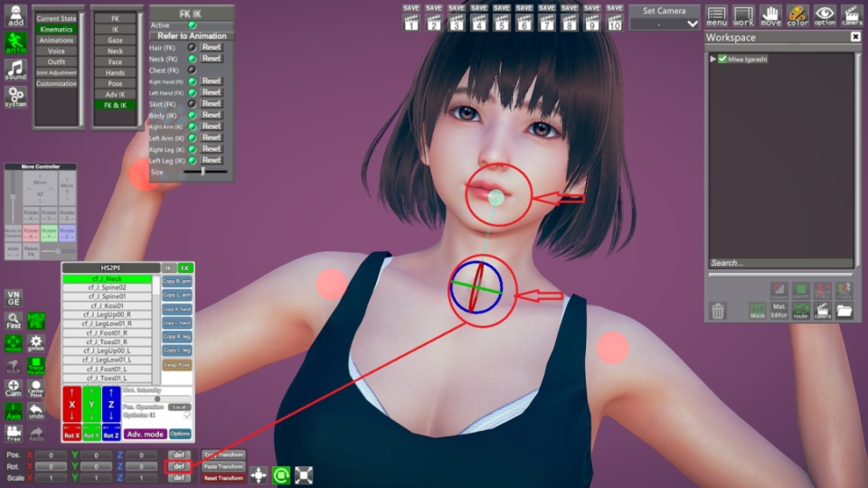868x488 pixels.
Task: Click the Save slot 1 clapperboard icon
Action: point(410,18)
